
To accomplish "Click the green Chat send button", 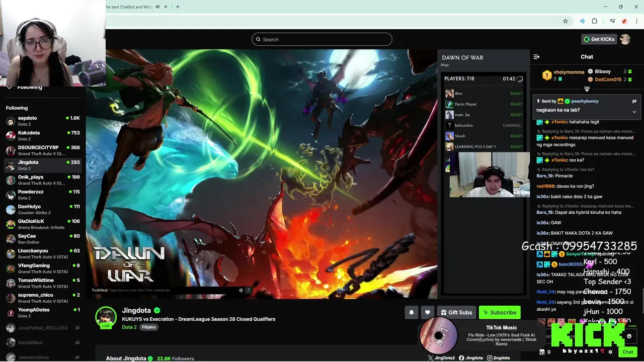I will click(x=627, y=352).
